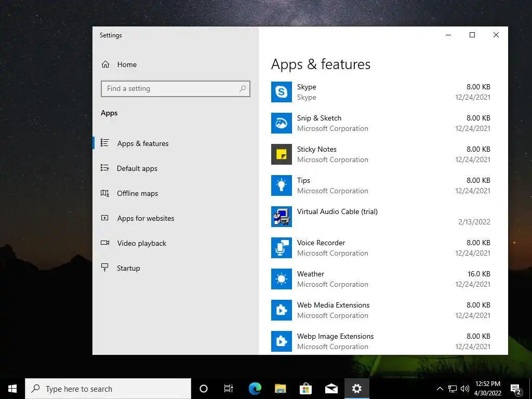Click the Tips lightbulb icon
532x399 pixels.
tap(281, 185)
